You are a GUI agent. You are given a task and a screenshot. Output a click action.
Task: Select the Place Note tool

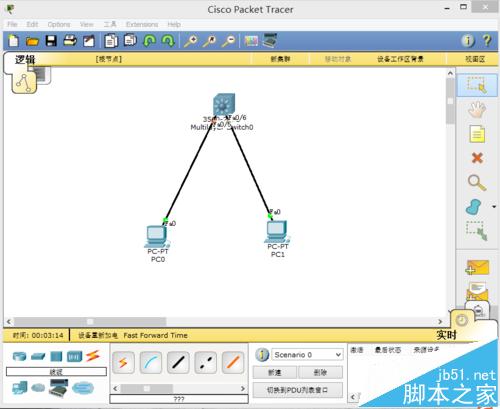pyautogui.click(x=477, y=134)
